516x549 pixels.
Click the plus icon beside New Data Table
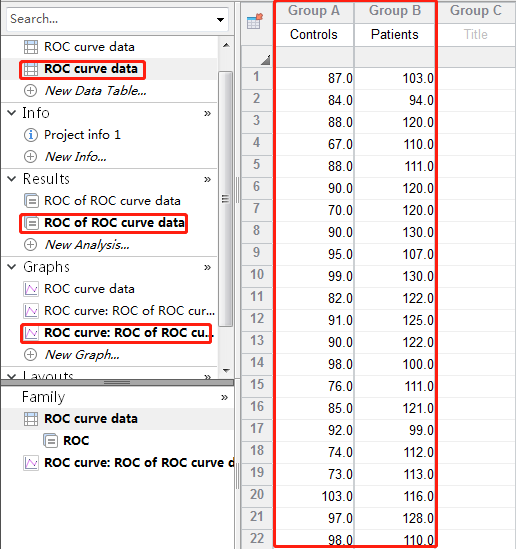30,91
